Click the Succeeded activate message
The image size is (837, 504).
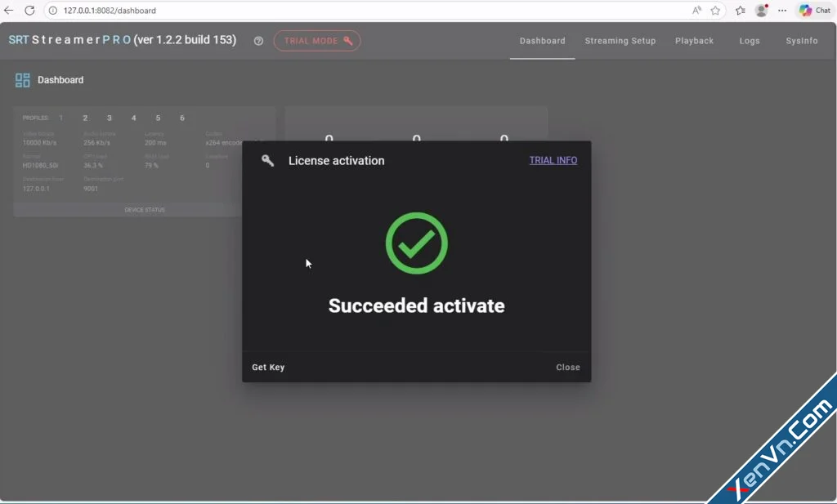pos(416,306)
